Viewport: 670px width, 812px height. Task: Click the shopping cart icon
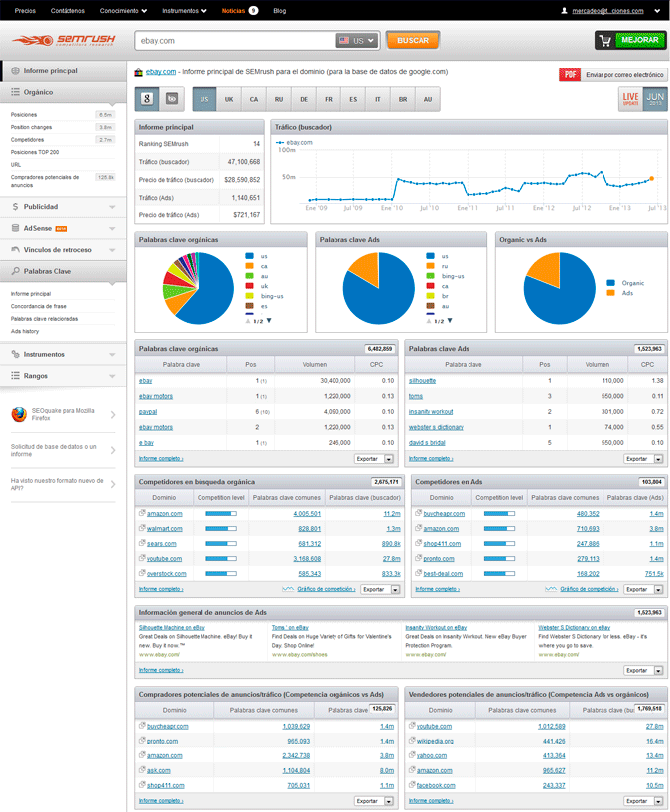pos(604,40)
